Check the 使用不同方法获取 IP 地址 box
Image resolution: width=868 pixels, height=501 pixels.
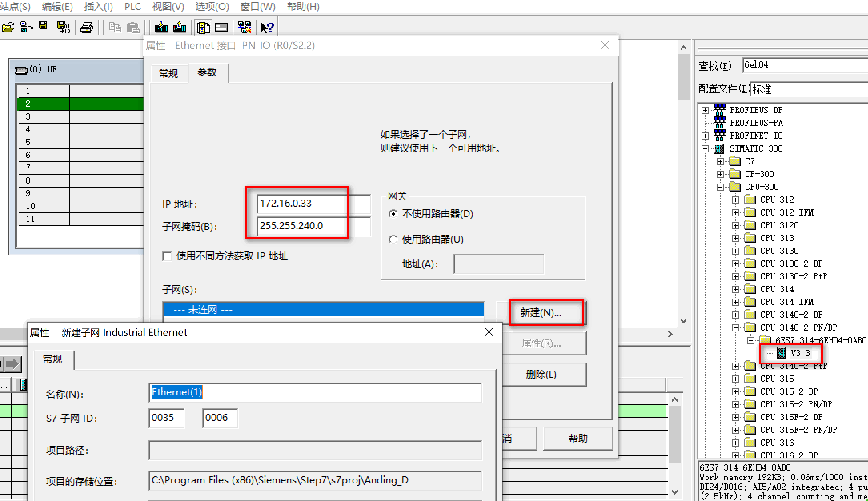coord(167,256)
